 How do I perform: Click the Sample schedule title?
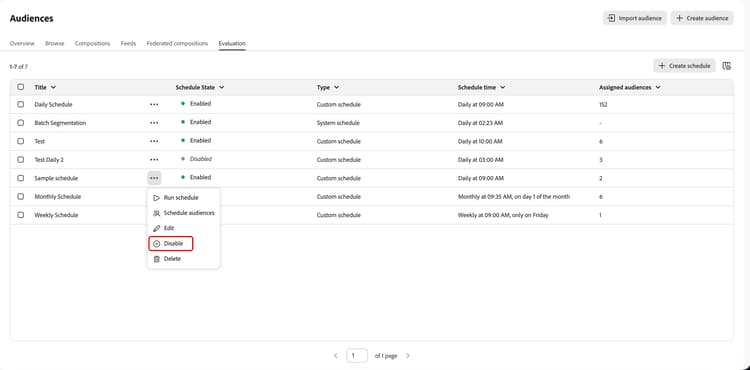pyautogui.click(x=56, y=178)
